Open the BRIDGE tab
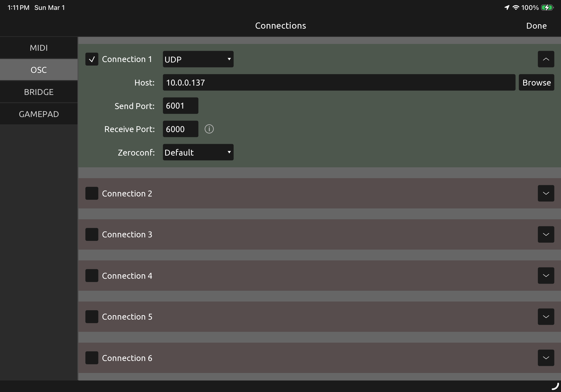This screenshot has height=392, width=561. point(39,92)
